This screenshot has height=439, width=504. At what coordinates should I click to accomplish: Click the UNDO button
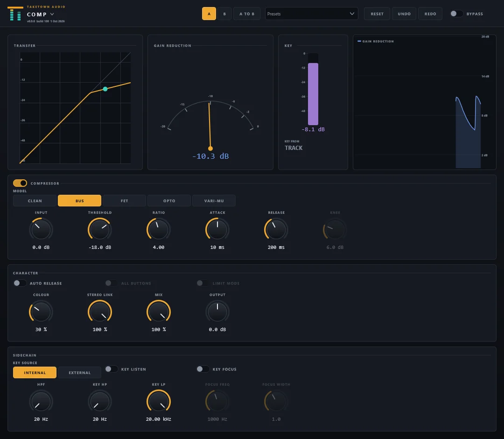(x=404, y=14)
